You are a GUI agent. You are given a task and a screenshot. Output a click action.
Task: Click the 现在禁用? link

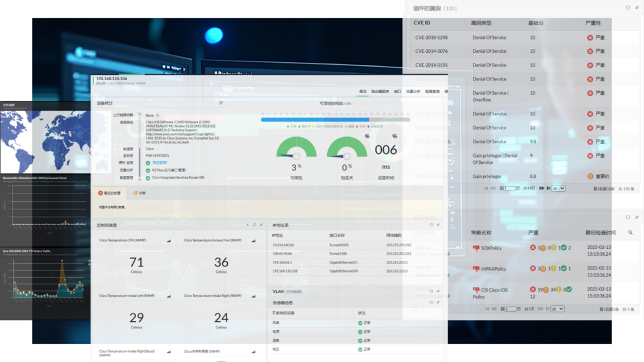tap(160, 162)
